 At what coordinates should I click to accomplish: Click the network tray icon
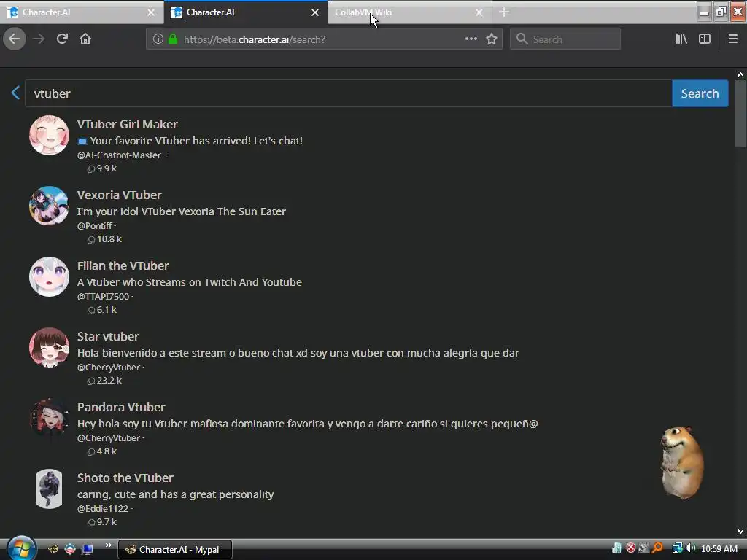click(677, 548)
